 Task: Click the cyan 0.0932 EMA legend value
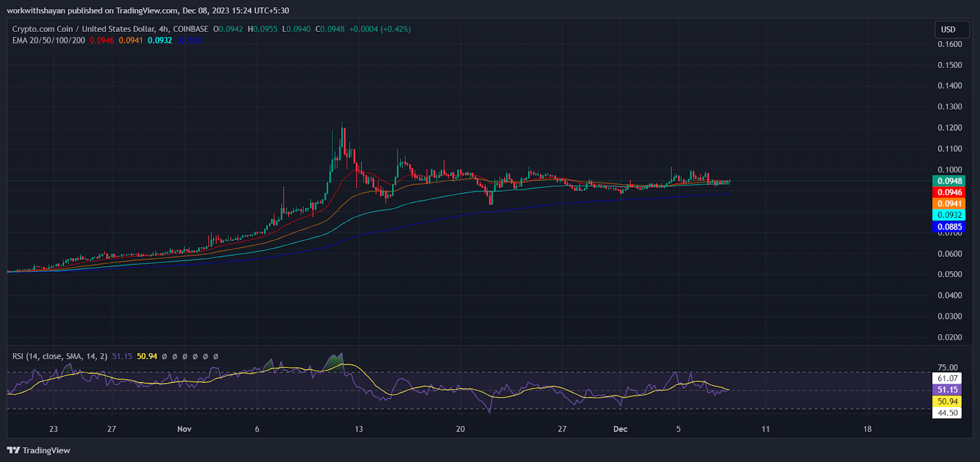click(160, 40)
